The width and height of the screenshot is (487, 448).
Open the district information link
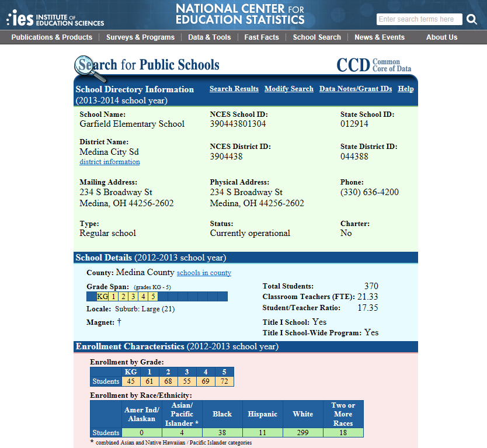tap(110, 162)
